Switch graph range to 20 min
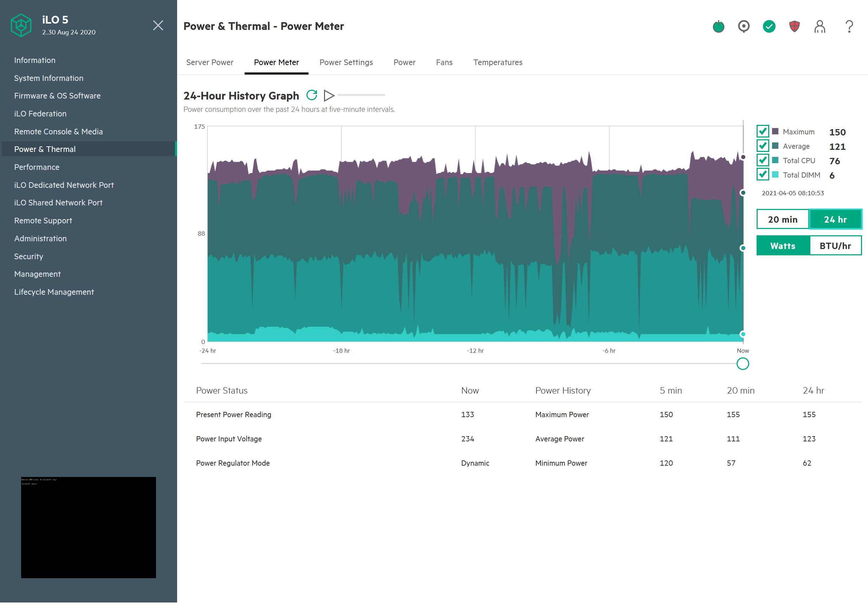This screenshot has width=868, height=606. pos(782,219)
